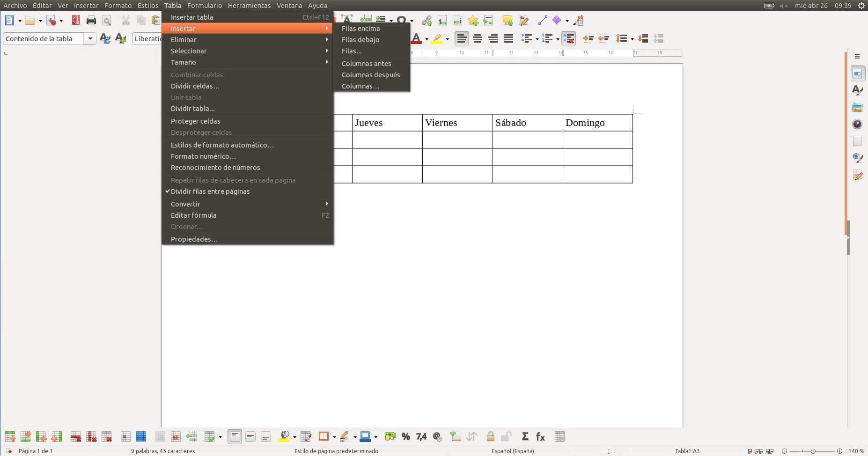The width and height of the screenshot is (868, 456).
Task: Click Español (España) language in status bar
Action: (513, 451)
